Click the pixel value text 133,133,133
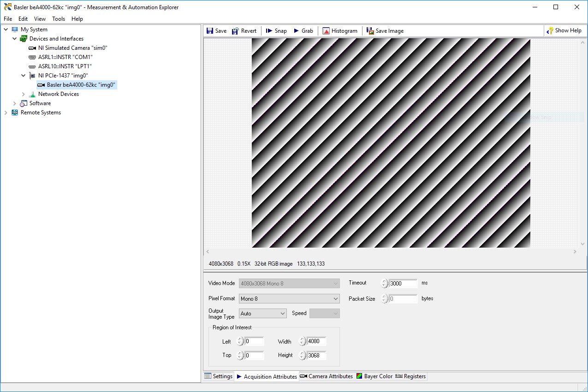 click(x=311, y=264)
